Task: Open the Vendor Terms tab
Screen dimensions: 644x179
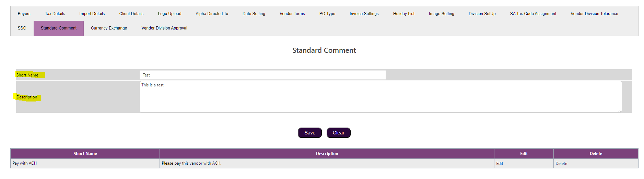Action: (292, 14)
